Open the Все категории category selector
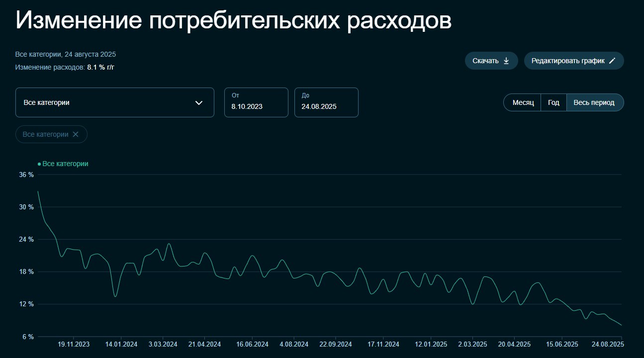The height and width of the screenshot is (358, 644). (x=115, y=102)
